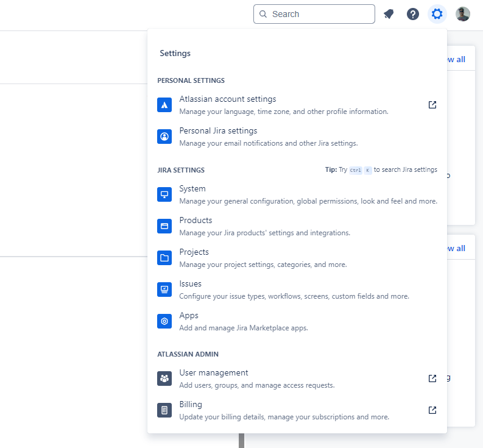
Task: Select Products in Jira settings
Action: tap(196, 221)
